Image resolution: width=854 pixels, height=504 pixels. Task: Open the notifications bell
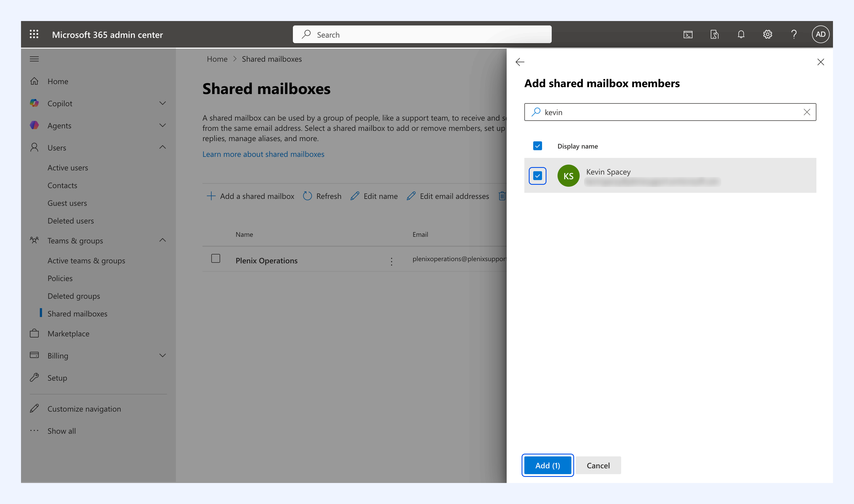pyautogui.click(x=741, y=34)
